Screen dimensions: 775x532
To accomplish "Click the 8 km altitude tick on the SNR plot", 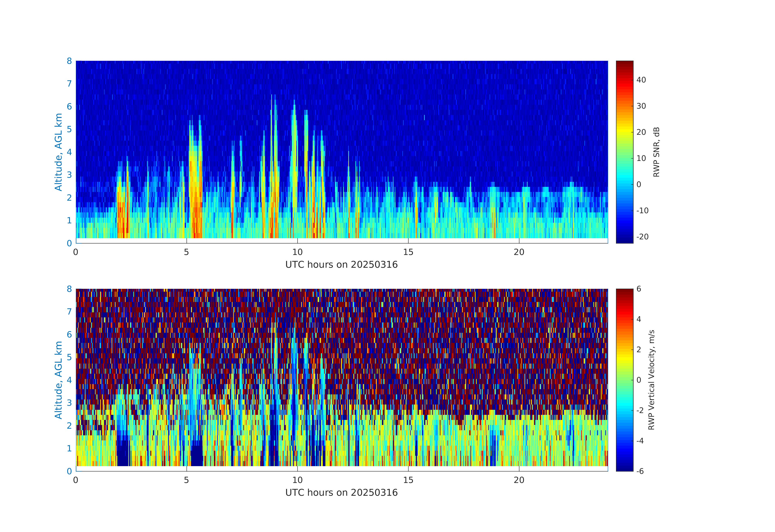I will [69, 61].
